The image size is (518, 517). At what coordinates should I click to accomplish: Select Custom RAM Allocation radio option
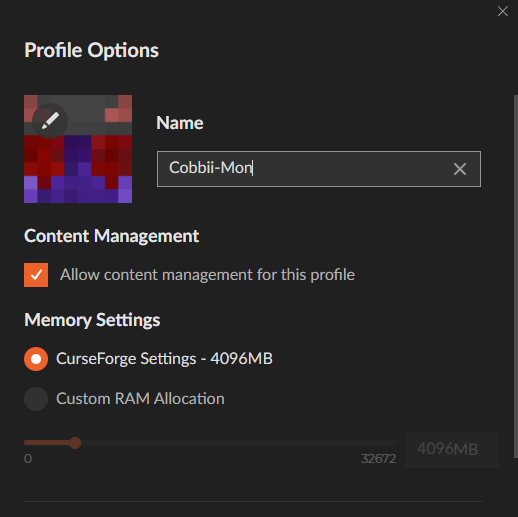[x=36, y=399]
